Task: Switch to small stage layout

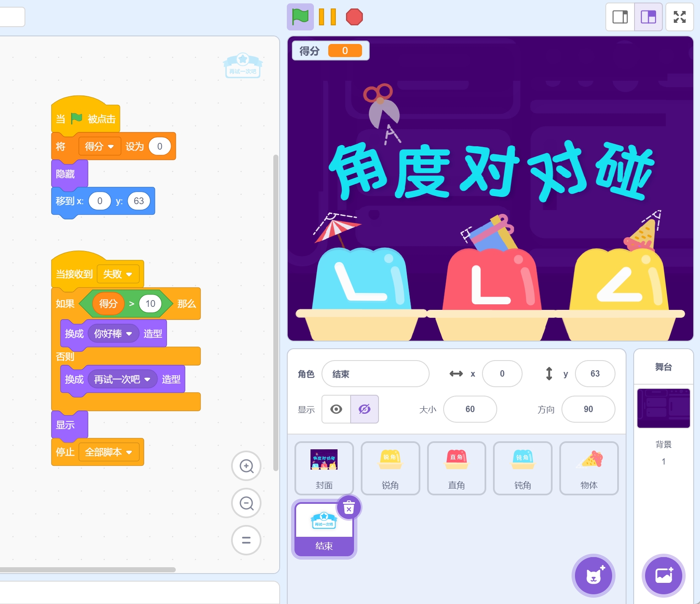Action: pos(620,17)
